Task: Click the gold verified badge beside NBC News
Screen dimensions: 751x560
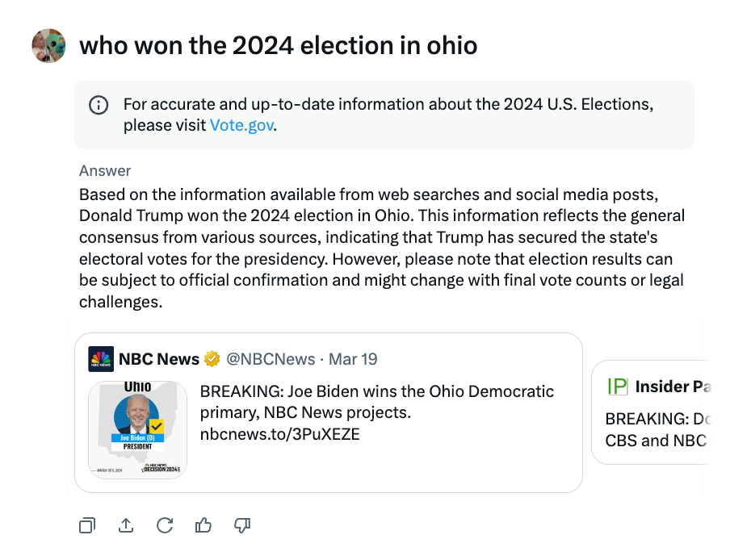Action: [210, 358]
